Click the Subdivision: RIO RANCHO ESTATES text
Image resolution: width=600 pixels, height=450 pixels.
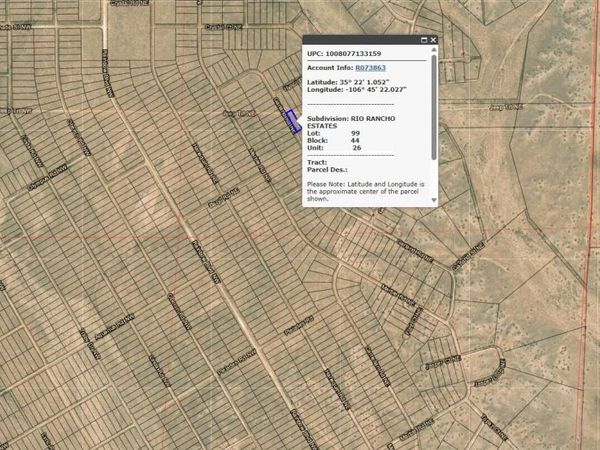(351, 122)
